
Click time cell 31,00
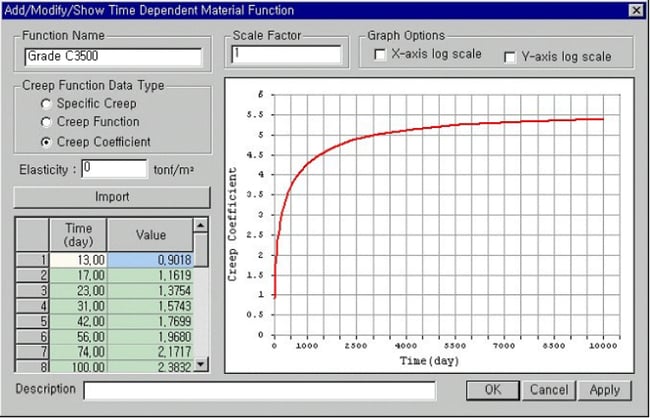[x=78, y=306]
